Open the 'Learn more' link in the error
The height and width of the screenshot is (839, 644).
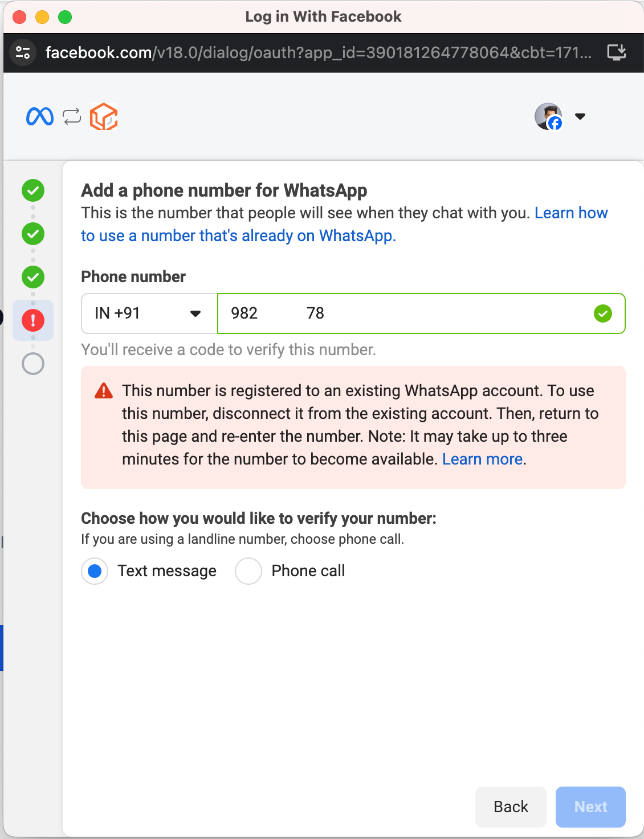coord(482,459)
